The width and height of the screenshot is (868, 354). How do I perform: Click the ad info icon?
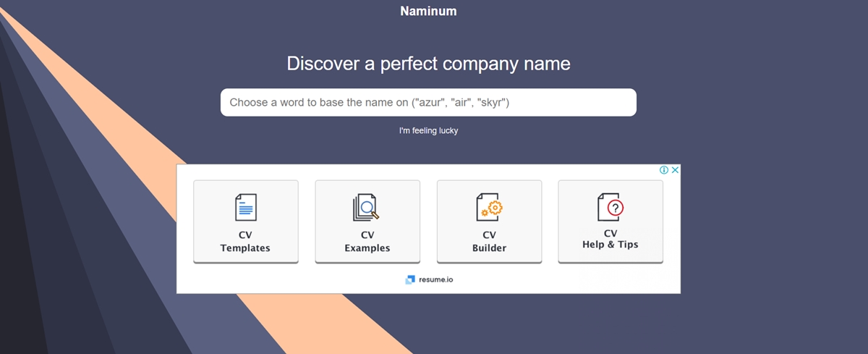pyautogui.click(x=664, y=170)
